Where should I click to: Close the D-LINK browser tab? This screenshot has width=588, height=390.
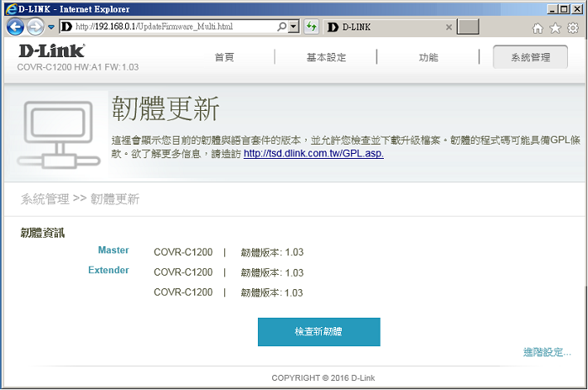click(449, 28)
